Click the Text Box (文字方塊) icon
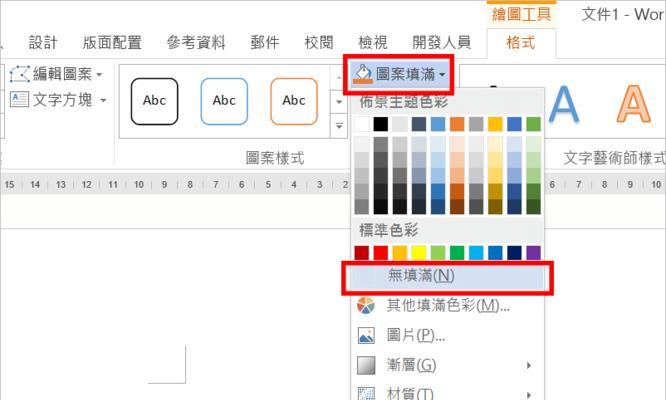The height and width of the screenshot is (400, 666). [19, 99]
